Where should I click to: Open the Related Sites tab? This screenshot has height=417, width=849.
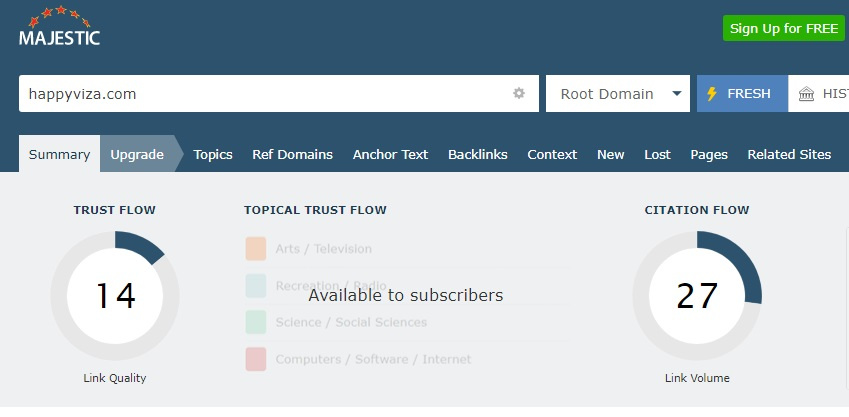pyautogui.click(x=789, y=154)
